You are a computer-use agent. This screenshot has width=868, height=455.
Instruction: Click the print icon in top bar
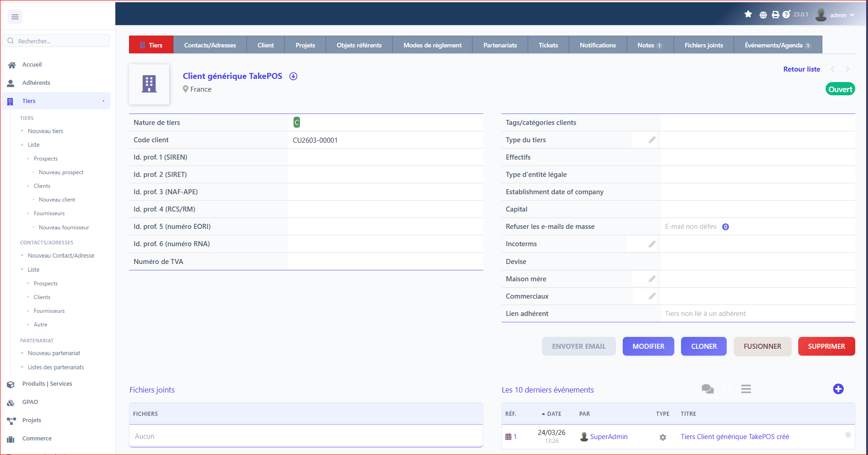click(x=775, y=15)
